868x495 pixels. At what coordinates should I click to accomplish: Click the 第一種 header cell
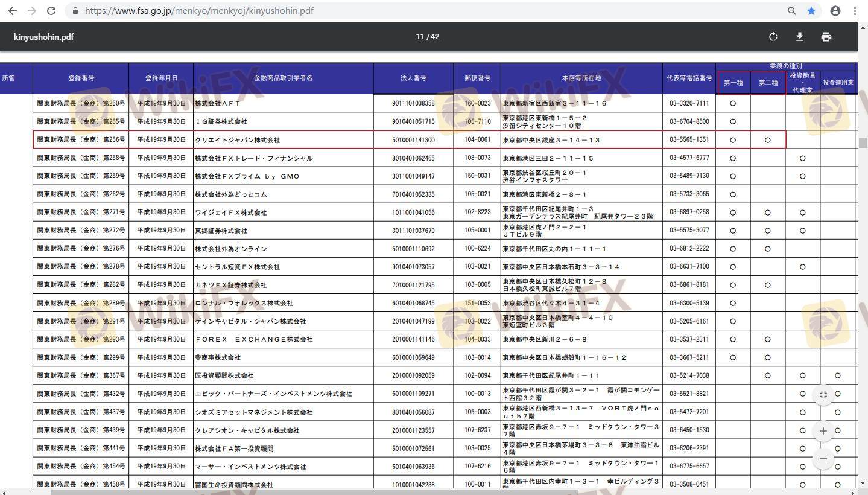pyautogui.click(x=733, y=83)
